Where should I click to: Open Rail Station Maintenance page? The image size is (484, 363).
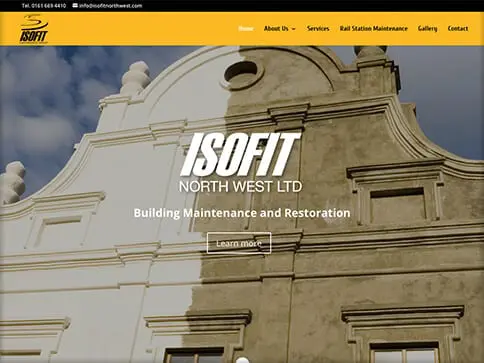(x=374, y=29)
